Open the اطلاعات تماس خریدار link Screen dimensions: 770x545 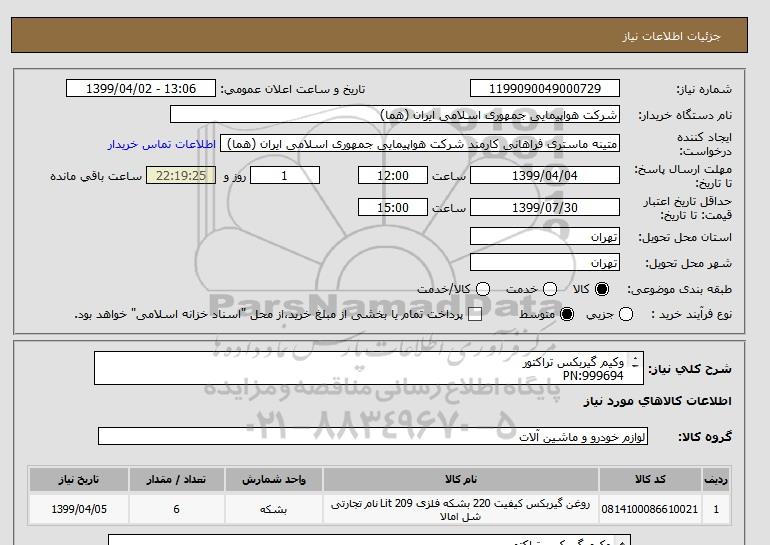[x=162, y=144]
